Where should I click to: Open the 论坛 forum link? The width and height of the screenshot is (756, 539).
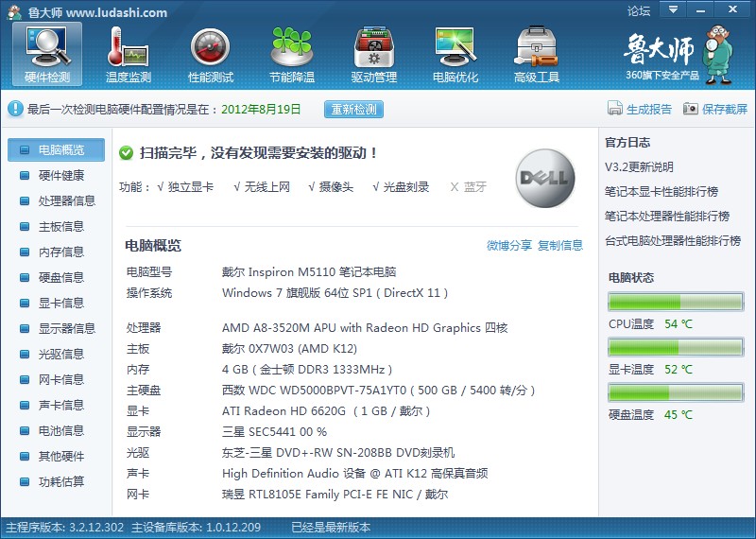tap(639, 10)
